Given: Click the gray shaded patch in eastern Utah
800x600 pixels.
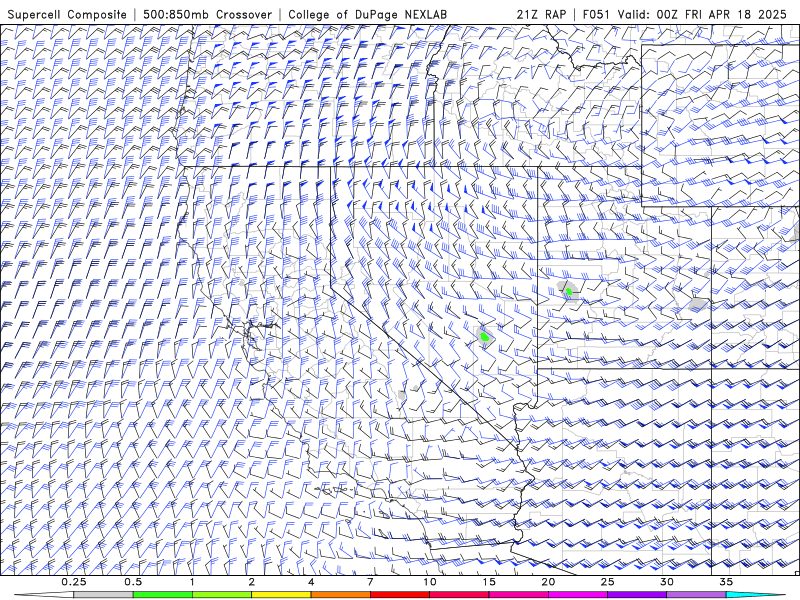Looking at the screenshot, I should click(x=698, y=305).
